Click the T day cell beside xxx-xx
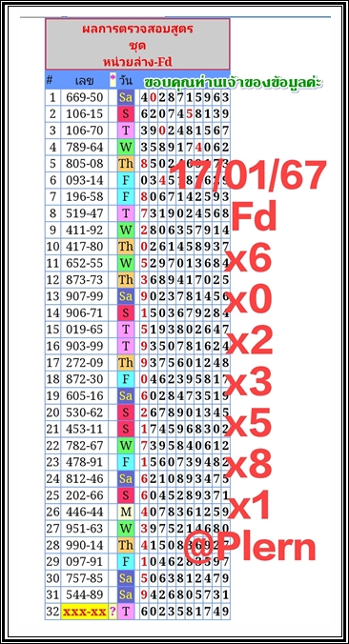Screen dimensions: 349x644 point(126,612)
